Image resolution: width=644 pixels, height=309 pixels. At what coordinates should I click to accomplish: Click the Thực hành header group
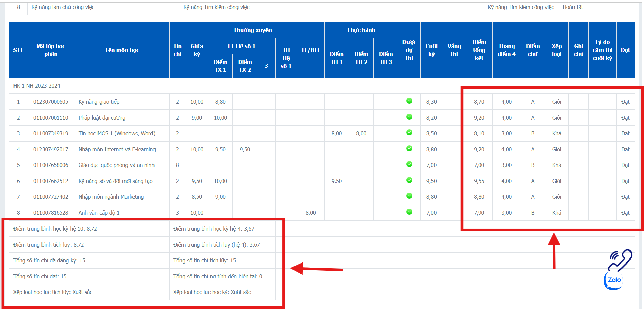361,30
